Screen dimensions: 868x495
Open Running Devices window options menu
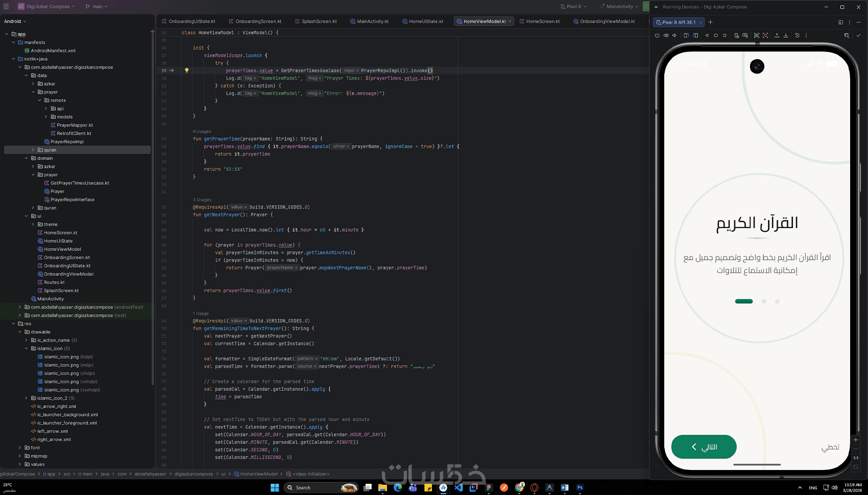(850, 22)
